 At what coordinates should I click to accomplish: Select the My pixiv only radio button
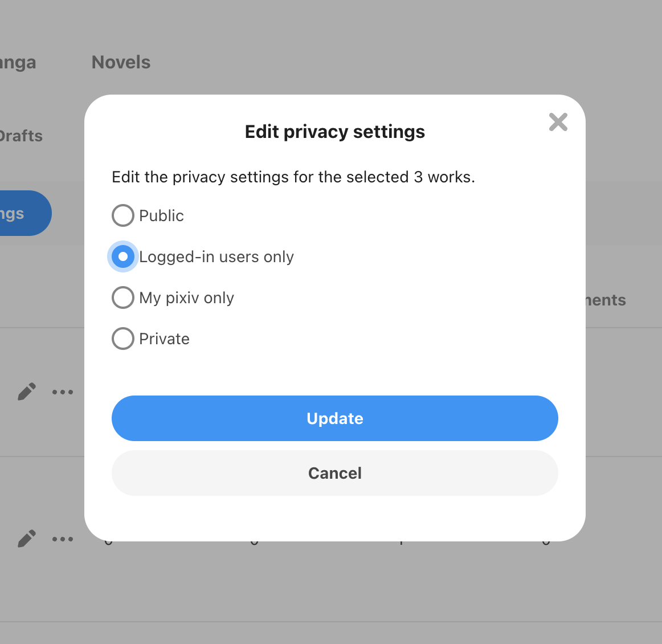(123, 297)
